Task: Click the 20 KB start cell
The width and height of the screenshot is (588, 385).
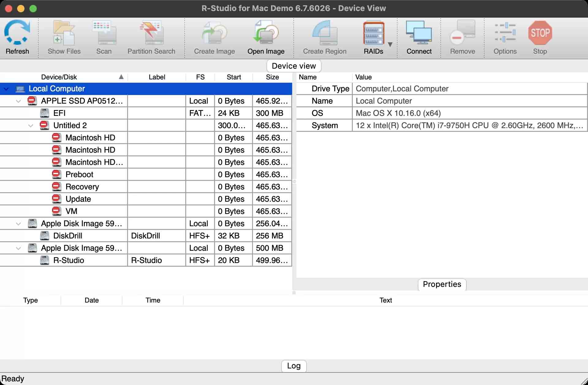Action: 233,260
